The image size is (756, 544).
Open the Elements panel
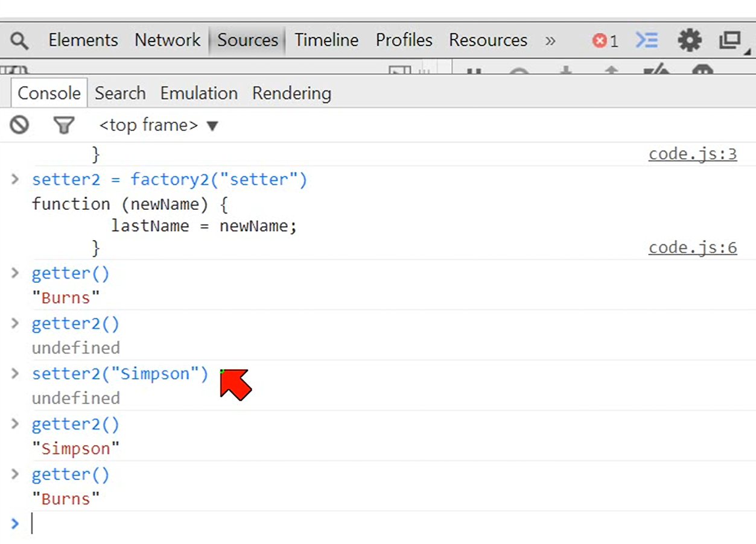pos(83,40)
